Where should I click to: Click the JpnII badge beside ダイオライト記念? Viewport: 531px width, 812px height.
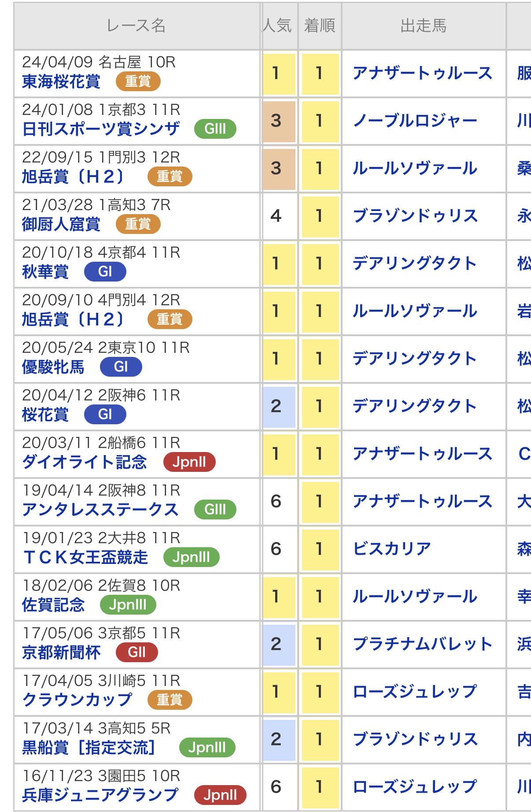pos(189,462)
